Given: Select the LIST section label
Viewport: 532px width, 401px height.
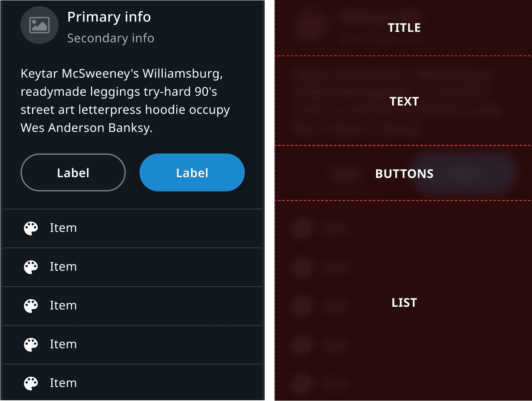Looking at the screenshot, I should (x=404, y=303).
